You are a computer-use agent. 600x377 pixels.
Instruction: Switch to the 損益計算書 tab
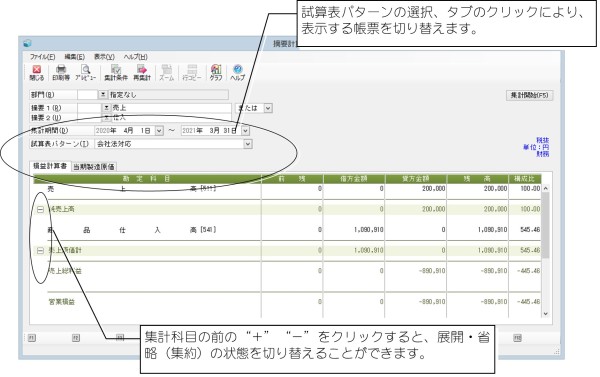[x=50, y=166]
